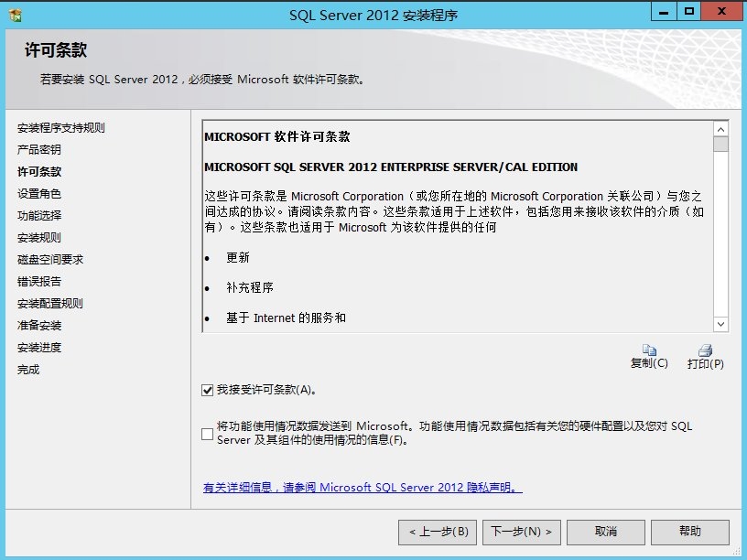Click the 补充程序 bullet in license text
Screen dimensions: 747x560
(x=250, y=287)
